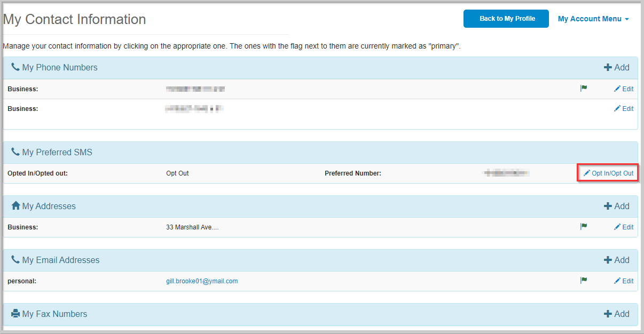Open the Opt In/Opt Out SMS link
The height and width of the screenshot is (334, 644).
[x=608, y=173]
